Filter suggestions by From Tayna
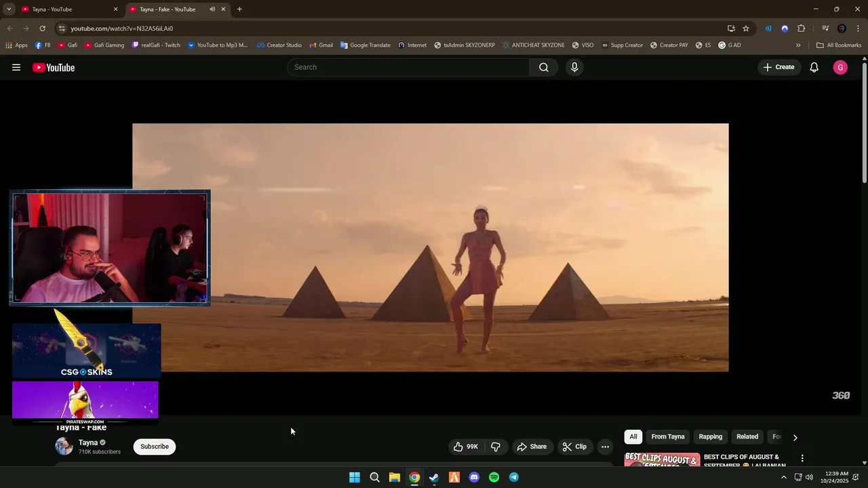This screenshot has width=868, height=488. click(x=668, y=436)
